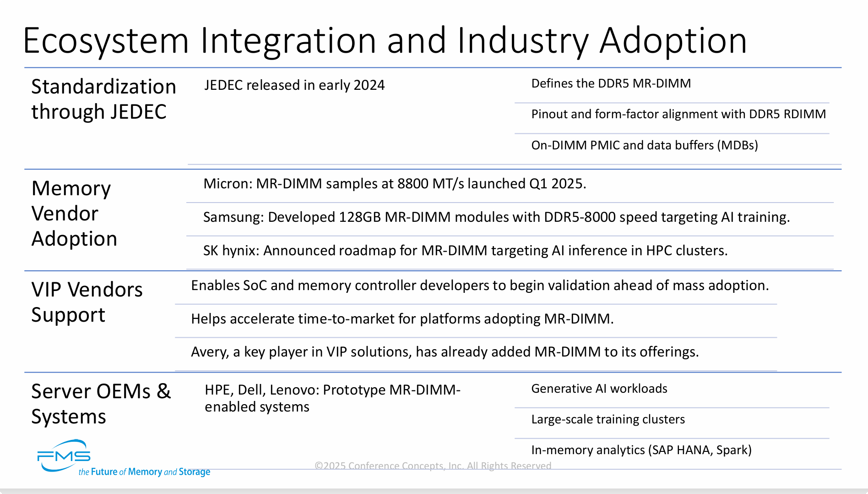868x494 pixels.
Task: Click the Server OEMs & Systems heading
Action: click(101, 404)
